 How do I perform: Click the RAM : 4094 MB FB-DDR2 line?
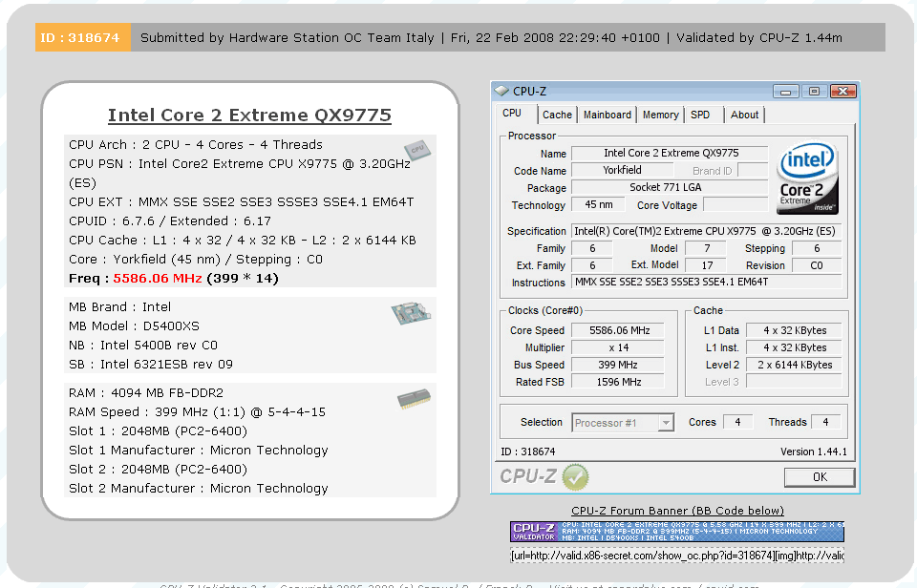[x=146, y=392]
